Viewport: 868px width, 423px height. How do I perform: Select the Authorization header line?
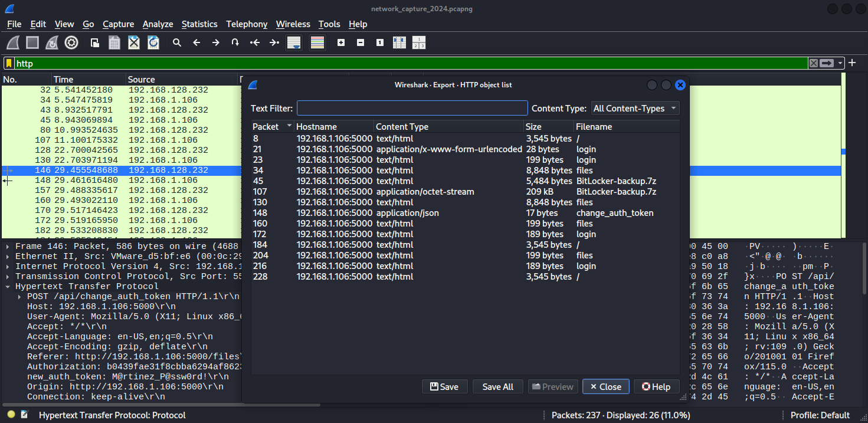pos(134,366)
